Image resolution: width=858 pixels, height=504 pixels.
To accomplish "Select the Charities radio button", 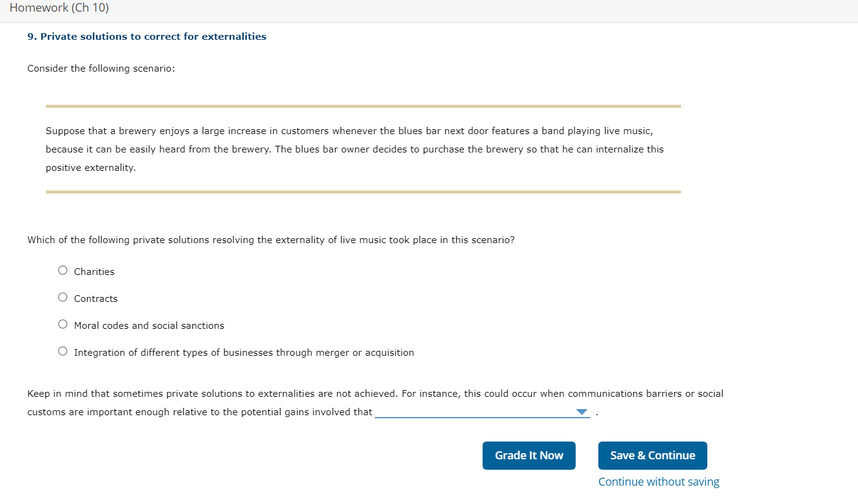I will pos(62,270).
